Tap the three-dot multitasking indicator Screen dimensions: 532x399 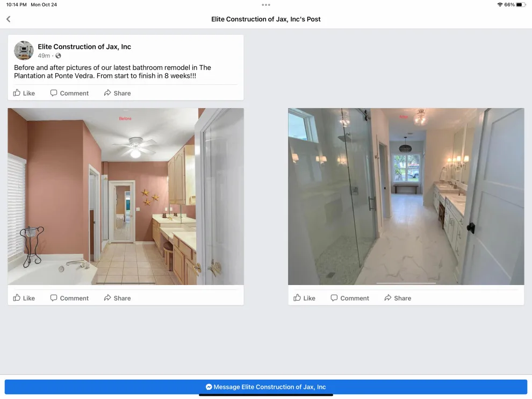[266, 5]
